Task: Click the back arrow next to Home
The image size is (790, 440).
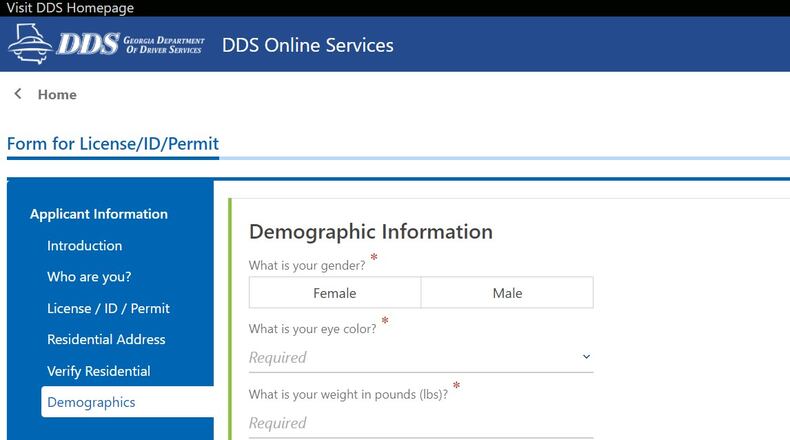Action: [18, 94]
